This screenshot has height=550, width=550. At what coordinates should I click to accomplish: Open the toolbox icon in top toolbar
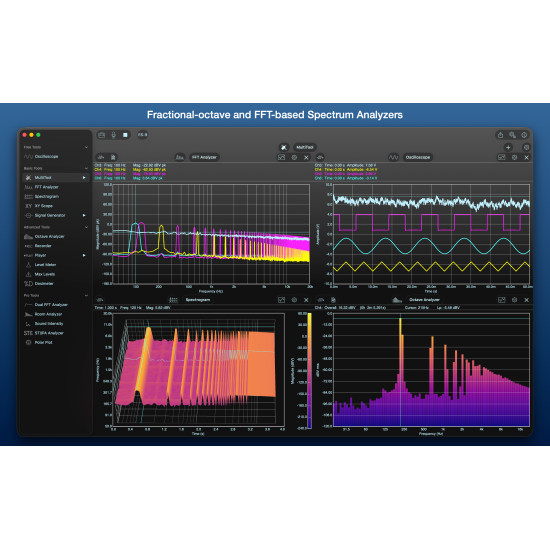[102, 135]
